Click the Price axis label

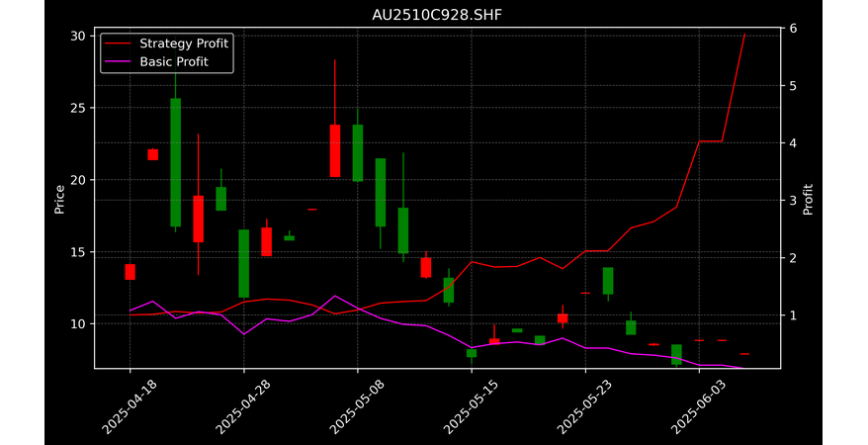[59, 200]
